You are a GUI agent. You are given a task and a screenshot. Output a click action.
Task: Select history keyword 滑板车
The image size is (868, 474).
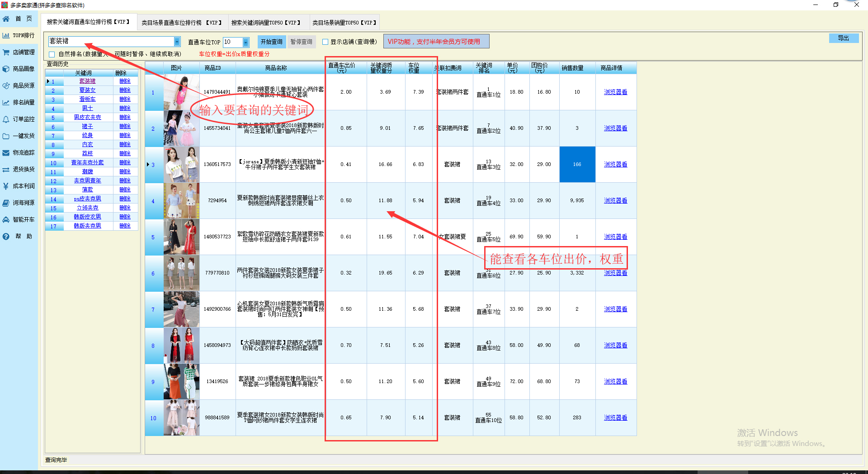pyautogui.click(x=87, y=99)
